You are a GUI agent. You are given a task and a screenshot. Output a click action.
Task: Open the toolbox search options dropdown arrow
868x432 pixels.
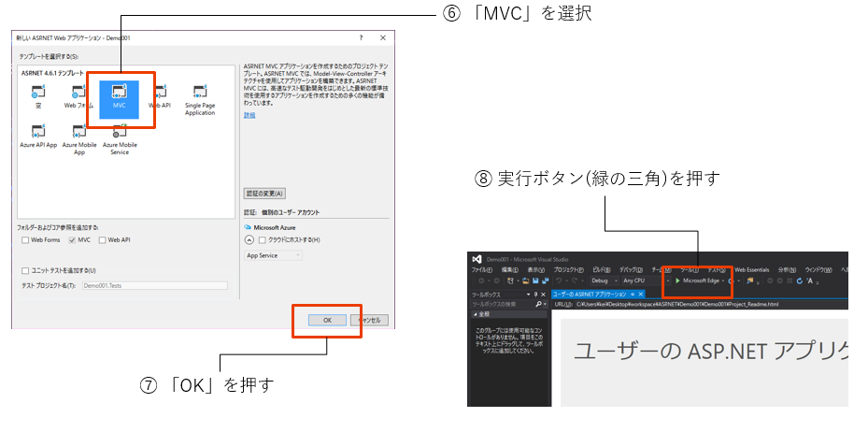point(545,304)
